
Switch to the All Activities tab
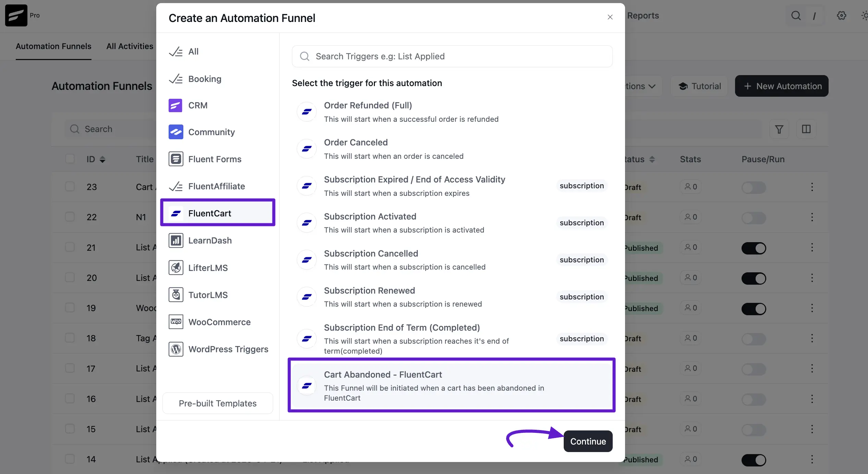[130, 46]
